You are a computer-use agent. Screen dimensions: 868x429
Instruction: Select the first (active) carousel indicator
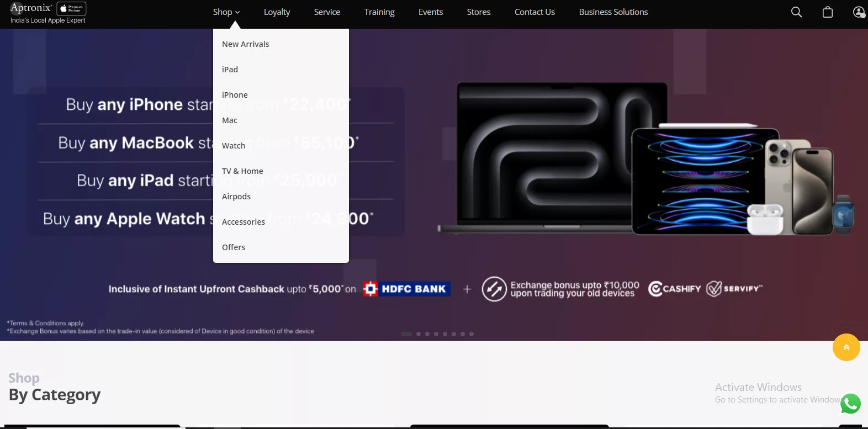coord(406,334)
